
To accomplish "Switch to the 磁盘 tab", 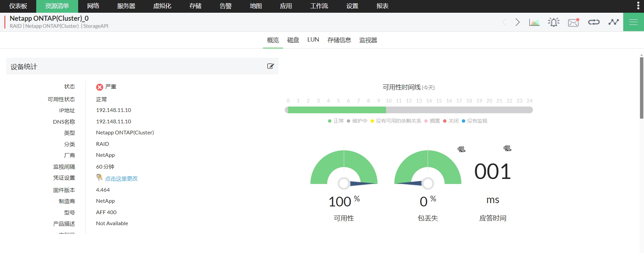I will [x=293, y=40].
